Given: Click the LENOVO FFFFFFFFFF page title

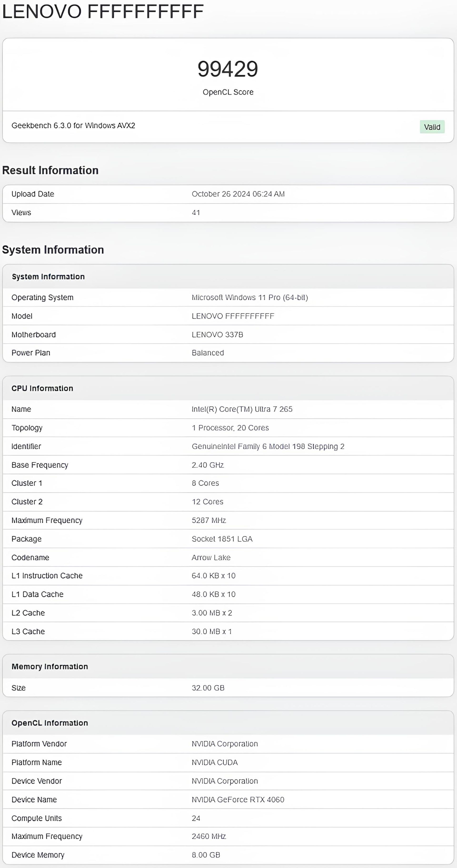Looking at the screenshot, I should coord(103,11).
